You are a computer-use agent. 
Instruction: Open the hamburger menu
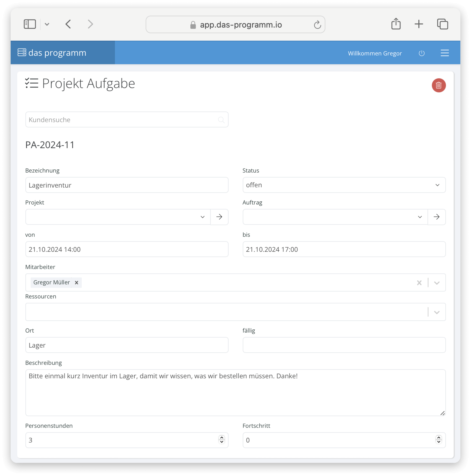click(444, 53)
